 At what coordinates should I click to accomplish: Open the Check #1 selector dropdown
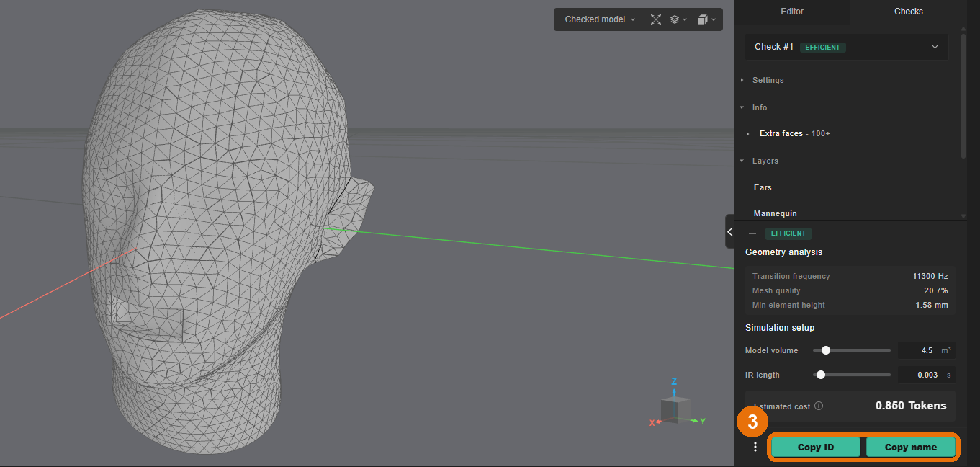click(846, 47)
